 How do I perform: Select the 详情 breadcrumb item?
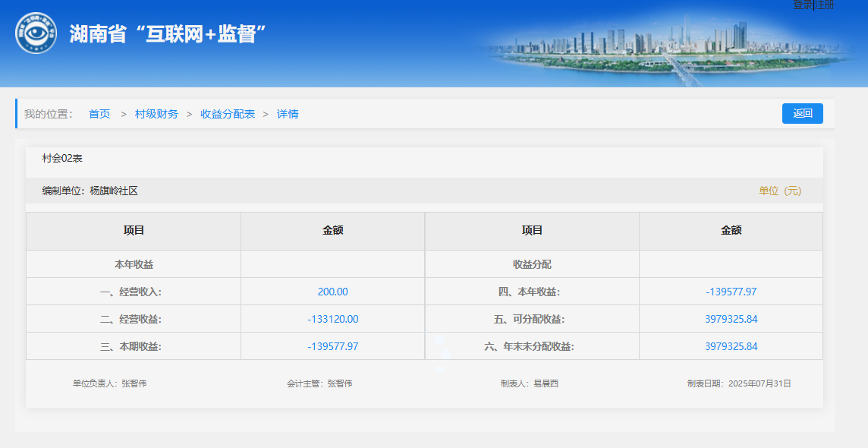tap(288, 114)
